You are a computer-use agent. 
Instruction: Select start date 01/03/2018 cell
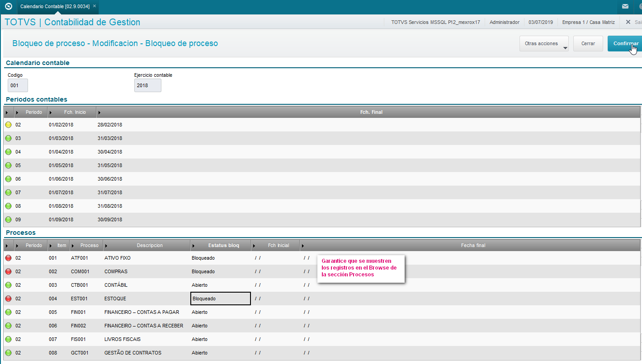coord(61,138)
